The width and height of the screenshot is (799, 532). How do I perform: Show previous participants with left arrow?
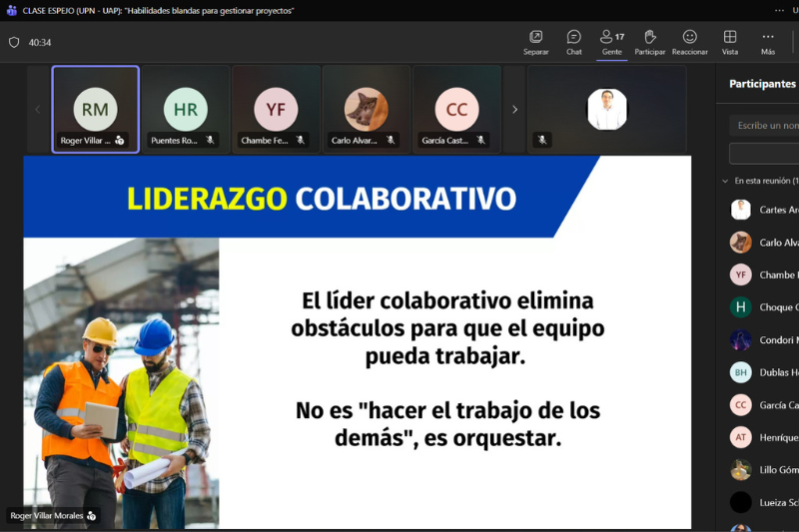(x=38, y=110)
